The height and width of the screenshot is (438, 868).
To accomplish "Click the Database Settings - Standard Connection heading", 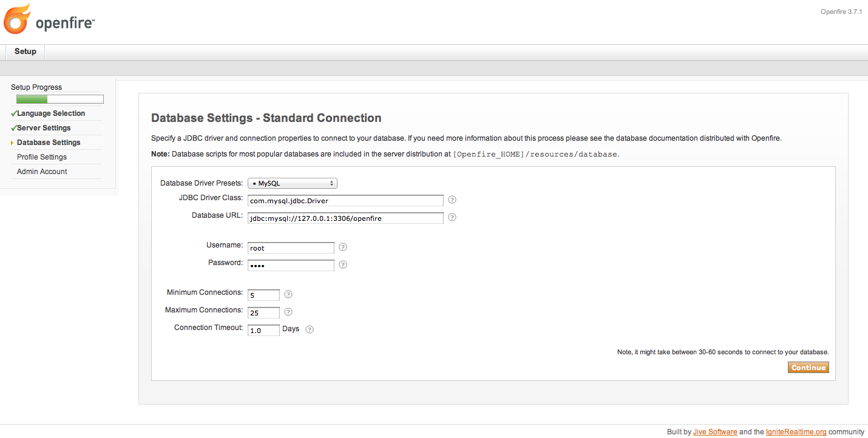I will pyautogui.click(x=266, y=118).
